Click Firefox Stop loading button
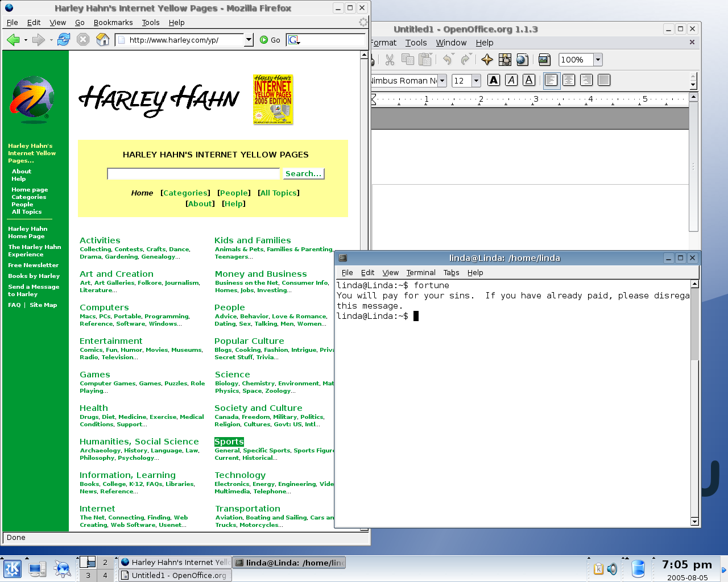The image size is (728, 582). click(x=83, y=39)
